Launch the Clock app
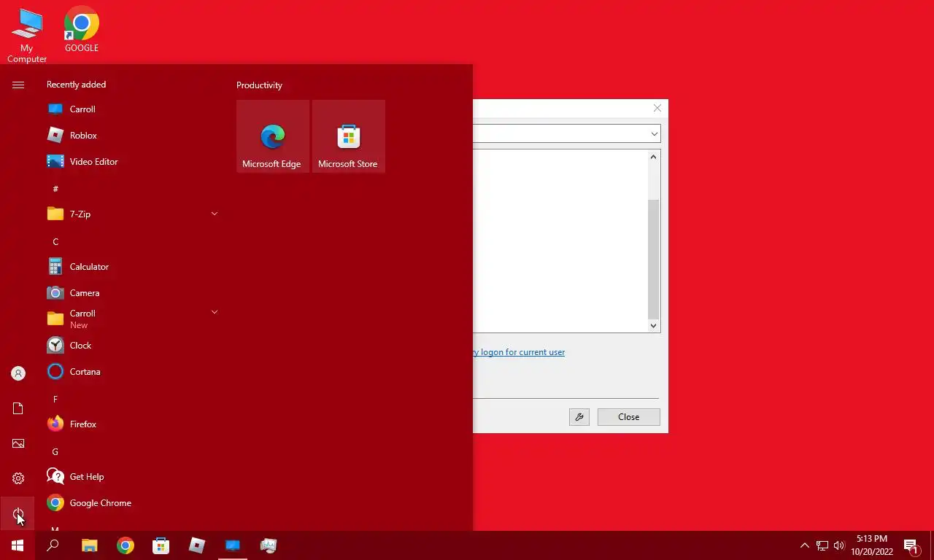934x560 pixels. [x=131, y=346]
